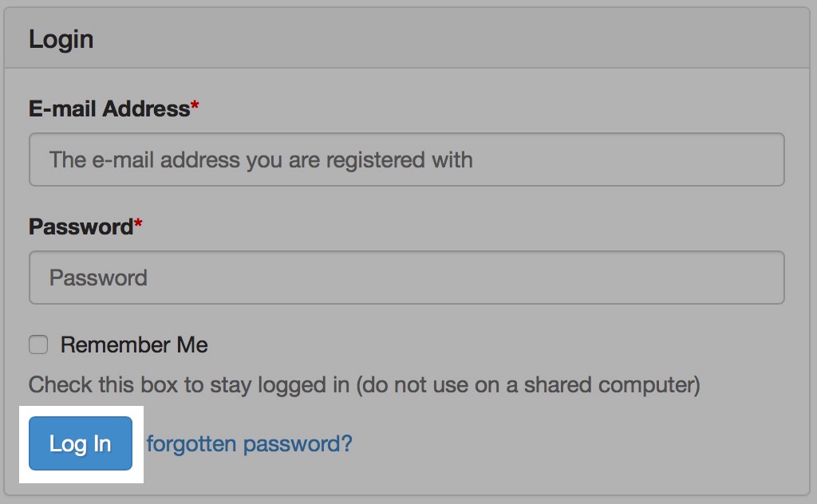Screen dimensions: 817x504
Task: Click the e-mail placeholder text
Action: [x=262, y=159]
